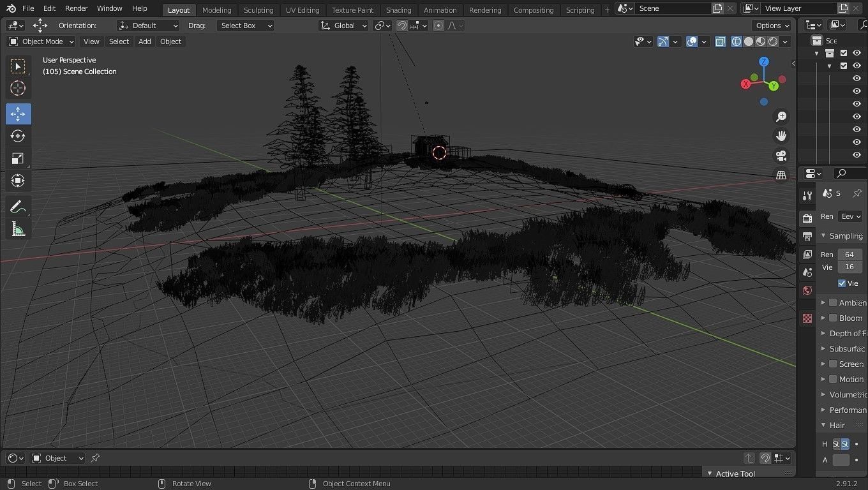Click the Blender logo menu icon
This screenshot has height=490, width=868.
coord(11,8)
